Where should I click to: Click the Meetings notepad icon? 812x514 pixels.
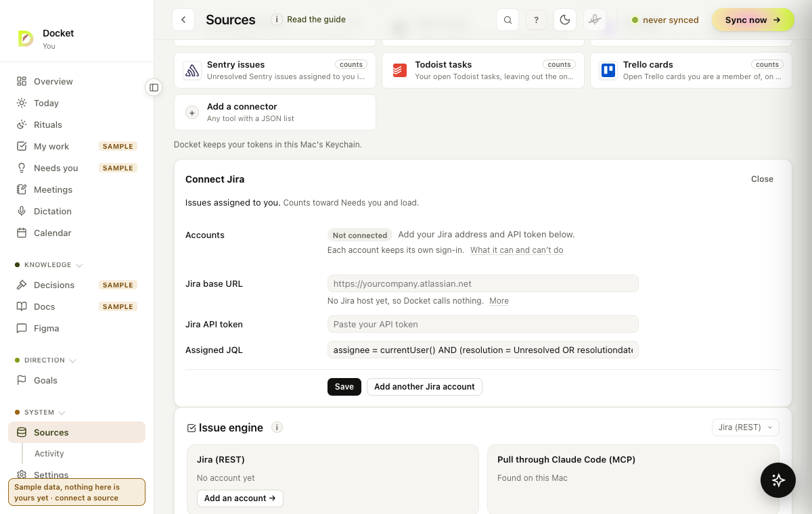coord(22,189)
